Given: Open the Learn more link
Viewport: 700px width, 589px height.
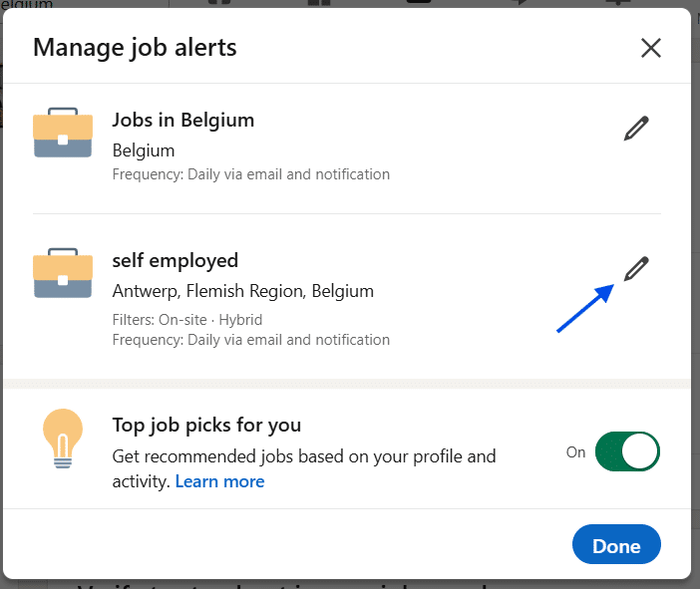Looking at the screenshot, I should click(x=219, y=481).
